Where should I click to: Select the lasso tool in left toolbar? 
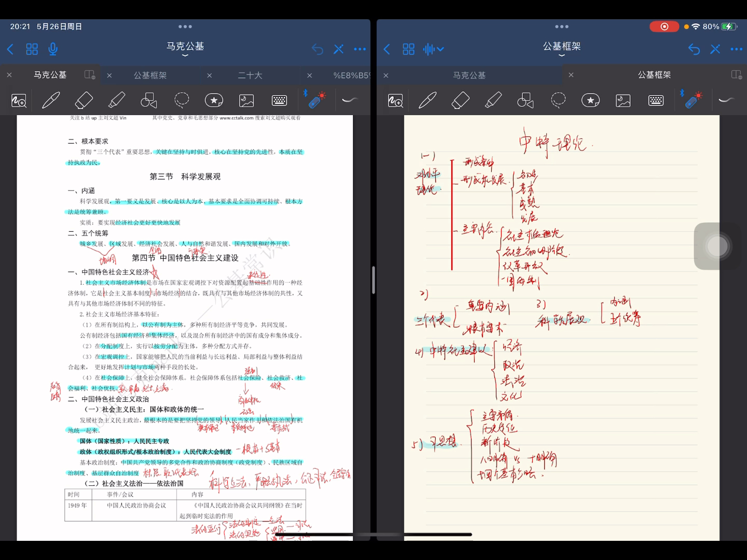coord(182,100)
